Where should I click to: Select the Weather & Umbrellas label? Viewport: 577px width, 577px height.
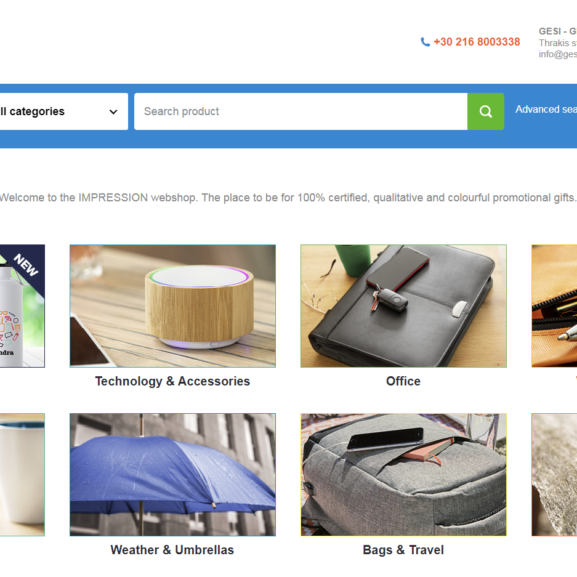pos(172,550)
